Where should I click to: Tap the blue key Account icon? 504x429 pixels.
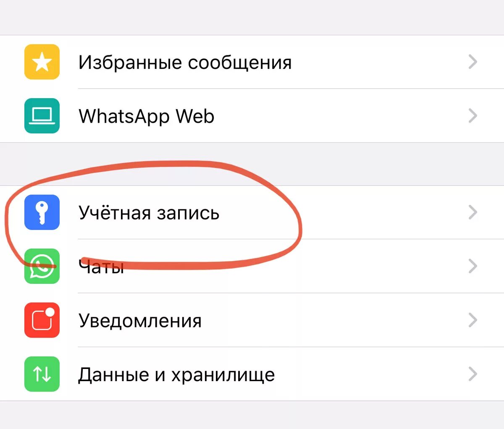(42, 212)
